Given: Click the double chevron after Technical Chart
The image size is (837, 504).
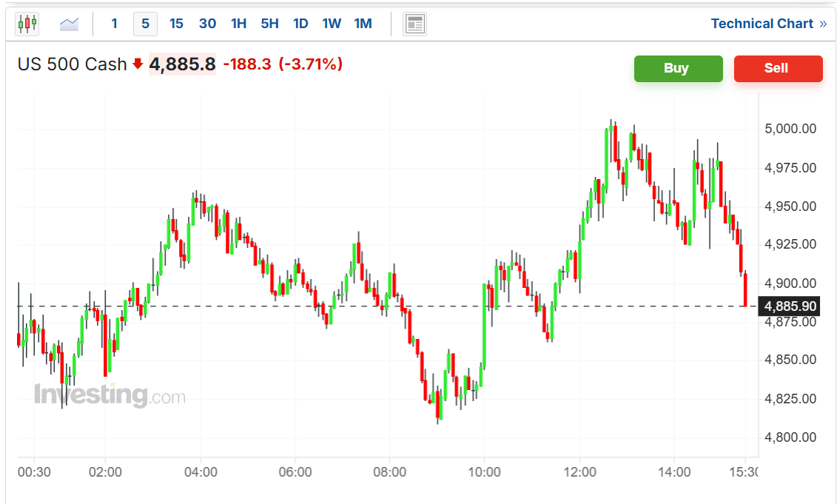Looking at the screenshot, I should 823,24.
